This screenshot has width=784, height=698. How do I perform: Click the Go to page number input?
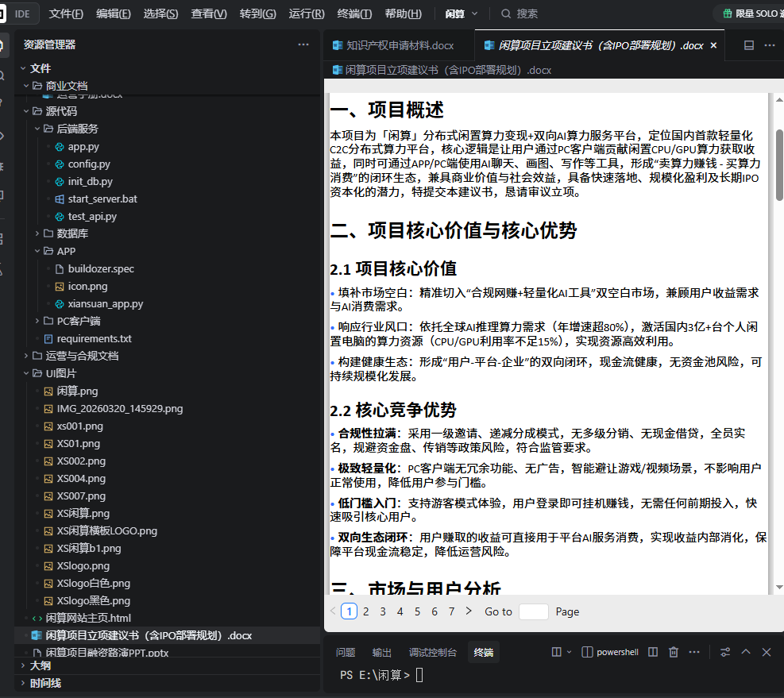click(533, 611)
